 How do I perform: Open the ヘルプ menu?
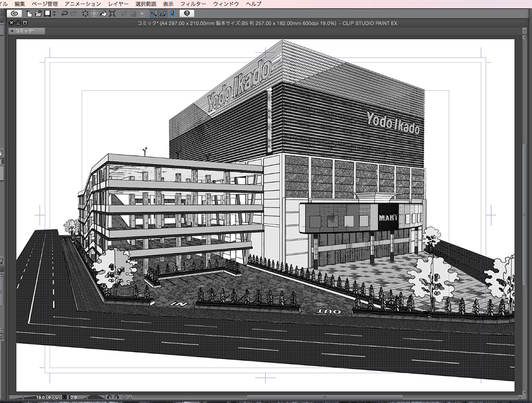(253, 4)
